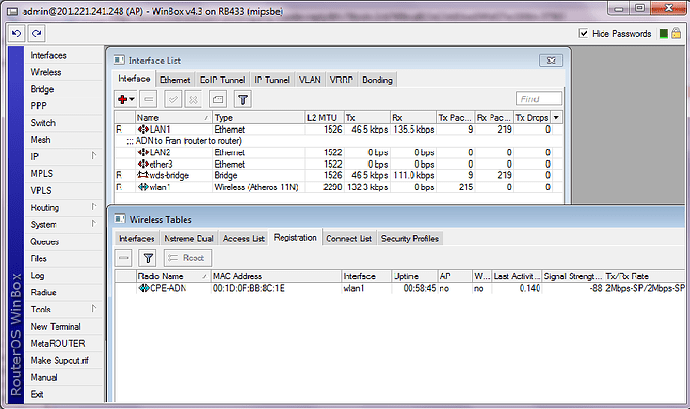The image size is (690, 409).
Task: Switch to the VLAN tab
Action: (310, 80)
